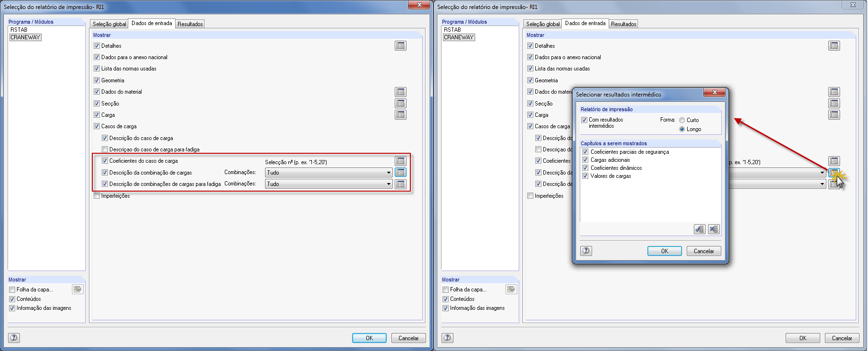The width and height of the screenshot is (868, 351).
Task: Select RSTAB in left window module list
Action: click(x=19, y=30)
